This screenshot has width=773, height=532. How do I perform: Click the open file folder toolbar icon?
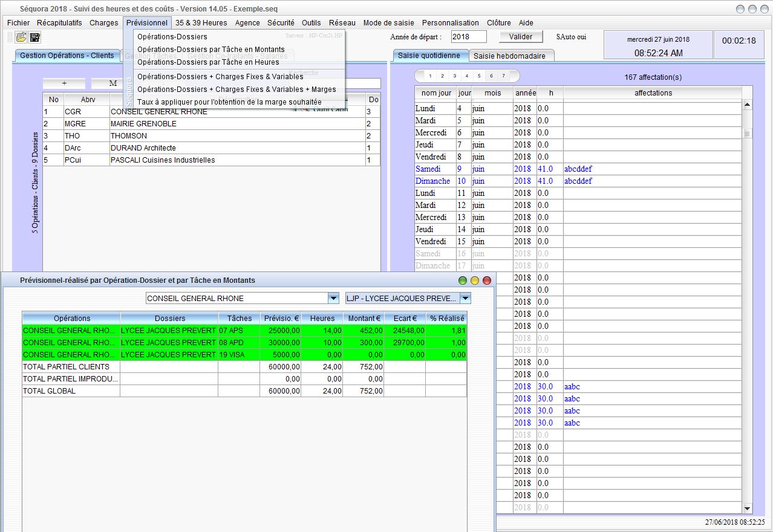pos(21,37)
